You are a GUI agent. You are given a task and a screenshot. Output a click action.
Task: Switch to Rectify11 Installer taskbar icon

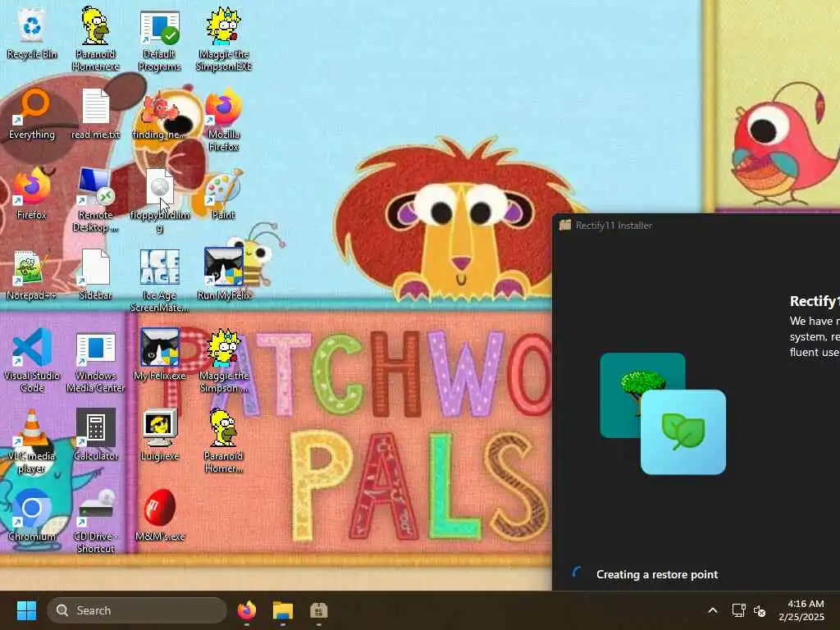tap(319, 610)
